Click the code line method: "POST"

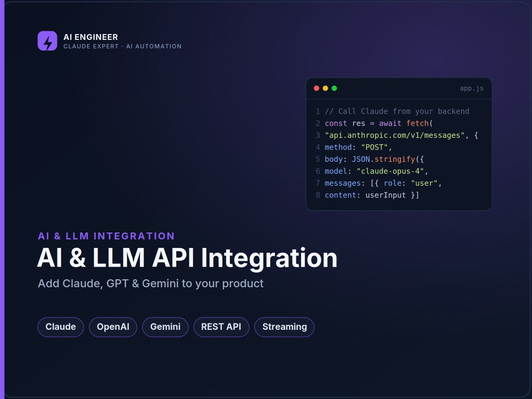click(x=358, y=147)
